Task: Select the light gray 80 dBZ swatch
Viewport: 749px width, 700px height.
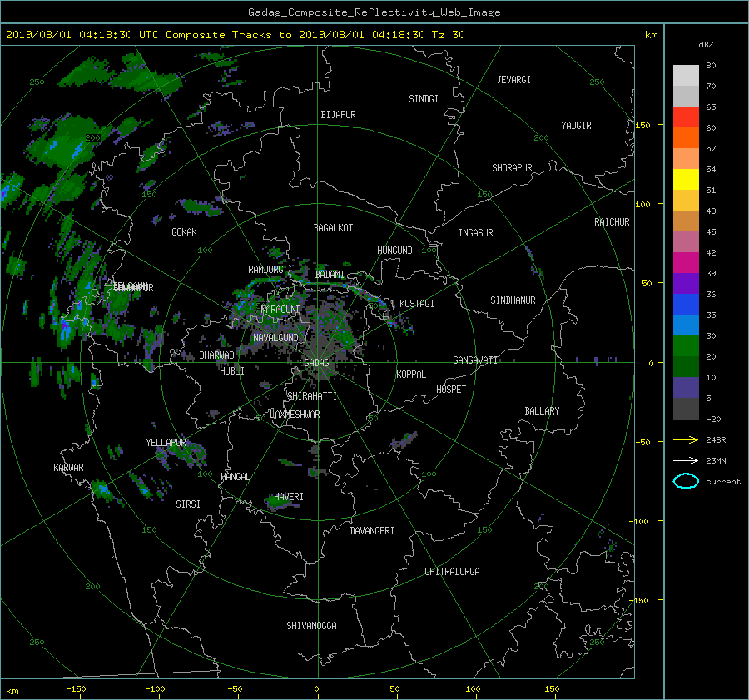Action: coord(686,75)
